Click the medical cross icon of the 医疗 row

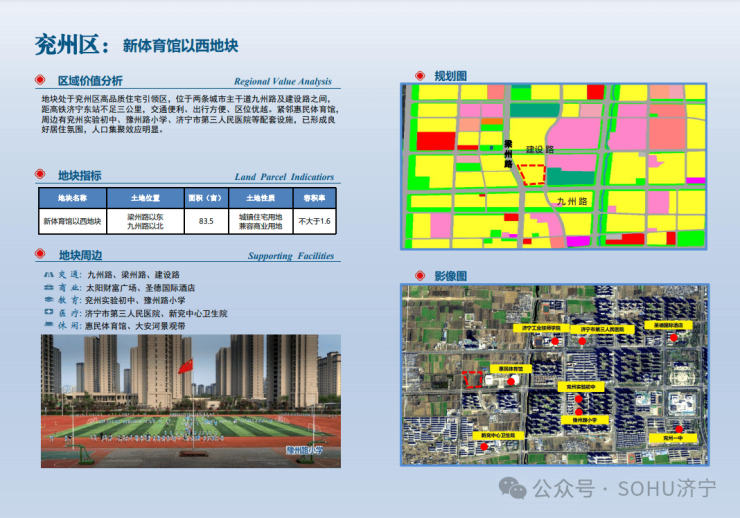click(x=49, y=312)
